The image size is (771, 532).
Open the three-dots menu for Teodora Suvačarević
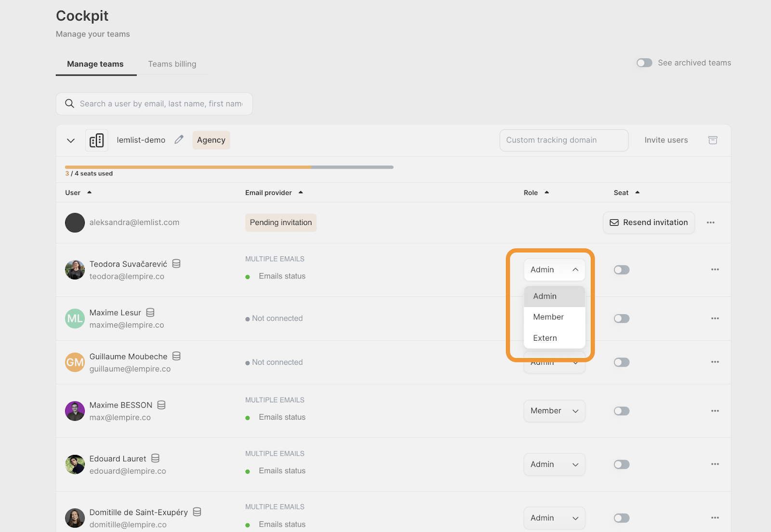(715, 270)
